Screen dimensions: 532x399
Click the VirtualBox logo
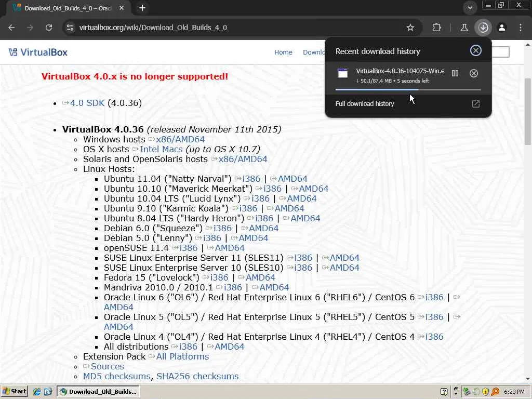(38, 52)
